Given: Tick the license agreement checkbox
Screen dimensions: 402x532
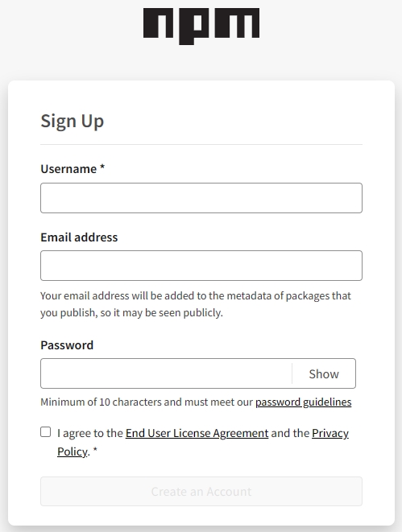Looking at the screenshot, I should pyautogui.click(x=45, y=432).
